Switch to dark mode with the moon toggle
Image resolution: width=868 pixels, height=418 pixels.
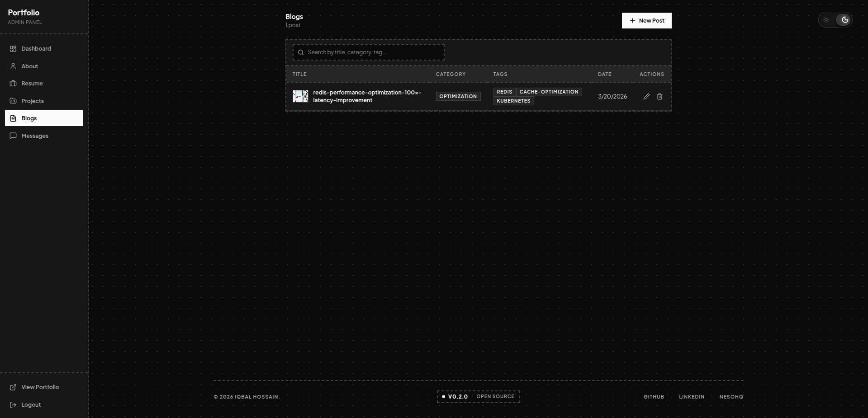pyautogui.click(x=845, y=20)
